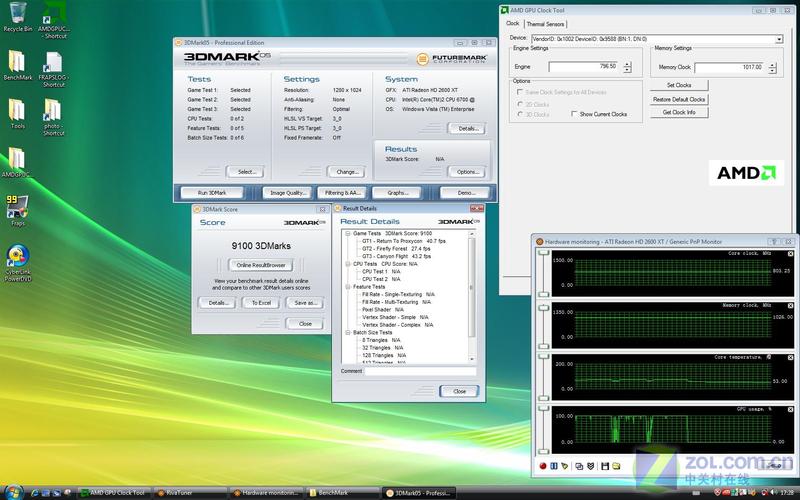
Task: Select the FRAPSLOG Shortcut desktop icon
Action: 54,69
